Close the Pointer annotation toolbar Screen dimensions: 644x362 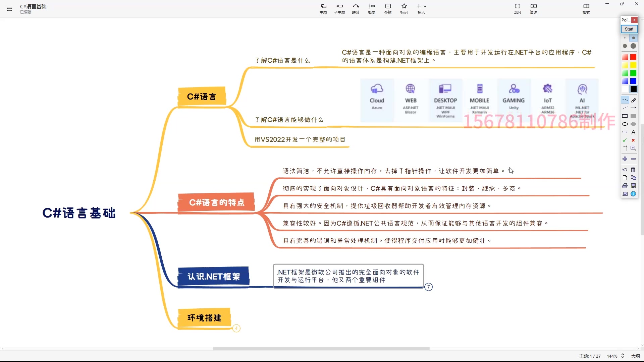pyautogui.click(x=634, y=20)
